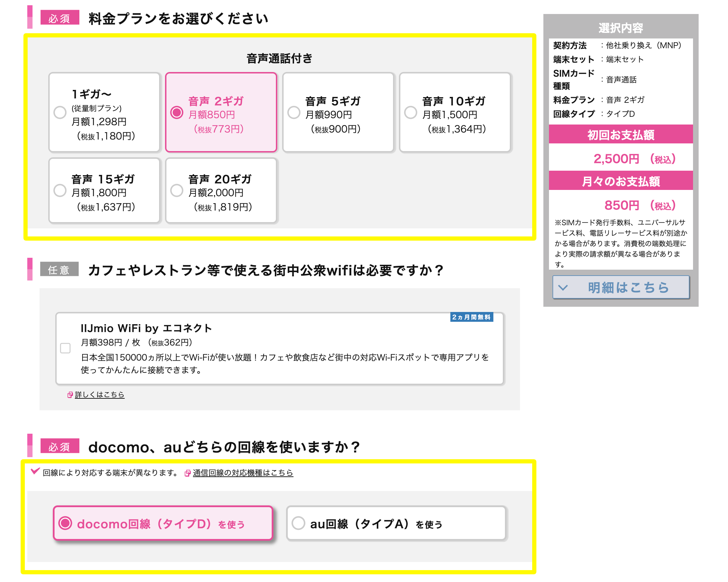Choose the 音声 5ギガ plan radio button
Image resolution: width=728 pixels, height=582 pixels.
click(x=294, y=112)
